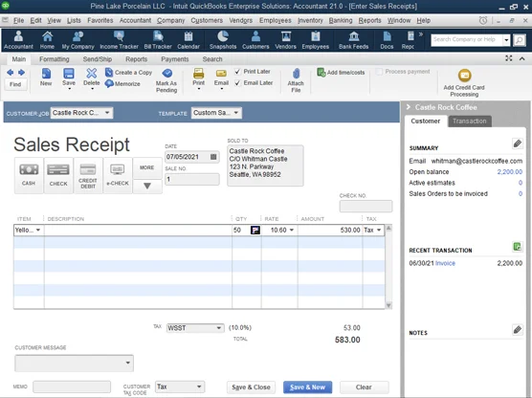
Task: Open the Customer:Job dropdown
Action: (x=107, y=113)
